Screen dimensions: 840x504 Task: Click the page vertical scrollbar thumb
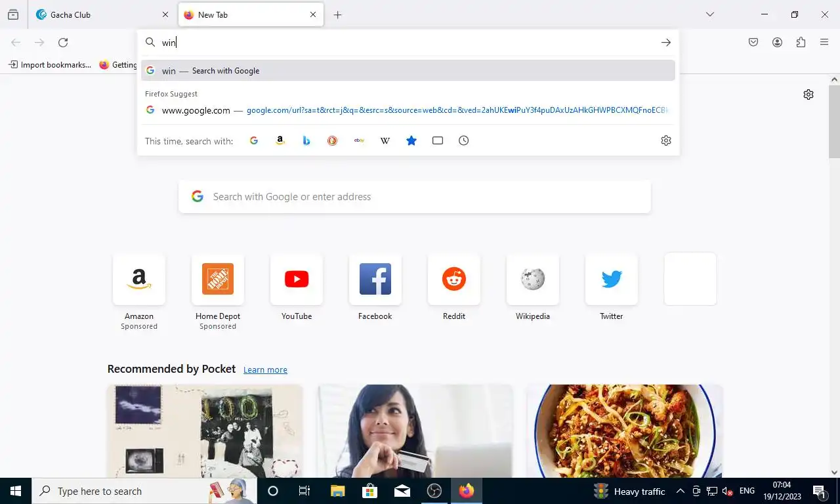point(834,121)
